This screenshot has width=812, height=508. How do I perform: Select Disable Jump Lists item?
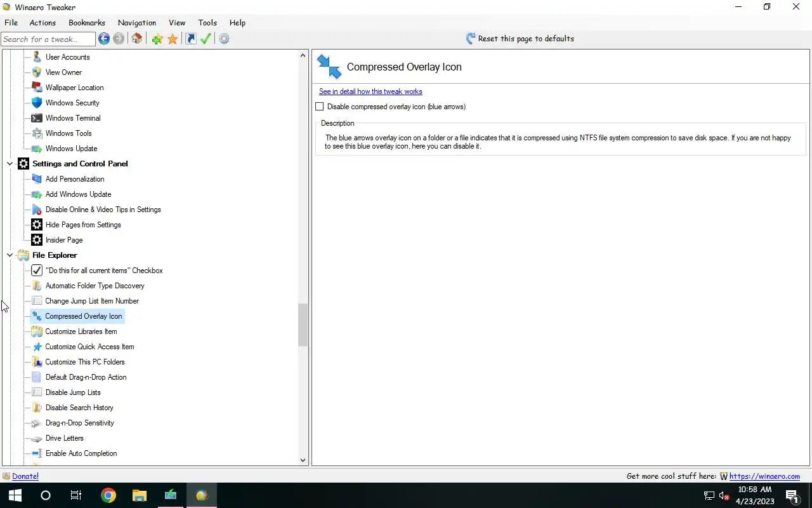click(73, 392)
